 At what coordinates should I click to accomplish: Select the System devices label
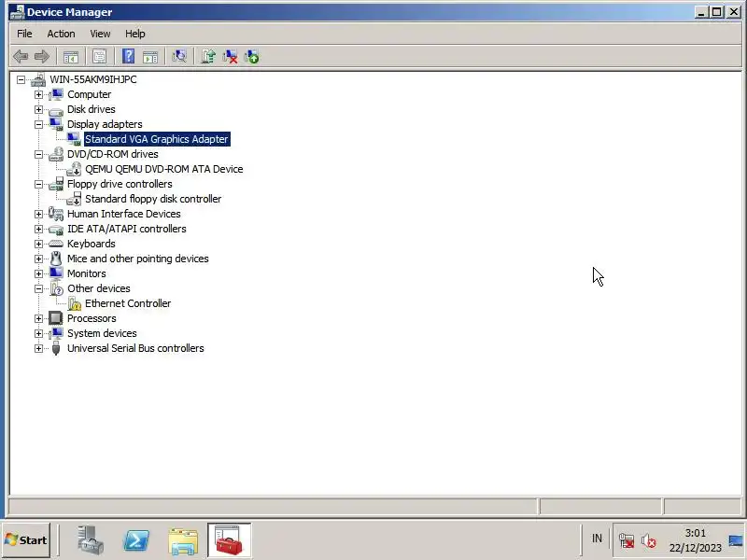(102, 333)
